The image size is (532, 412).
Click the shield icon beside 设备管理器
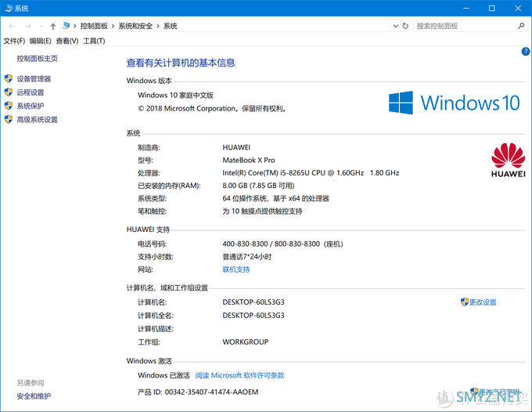[9, 79]
